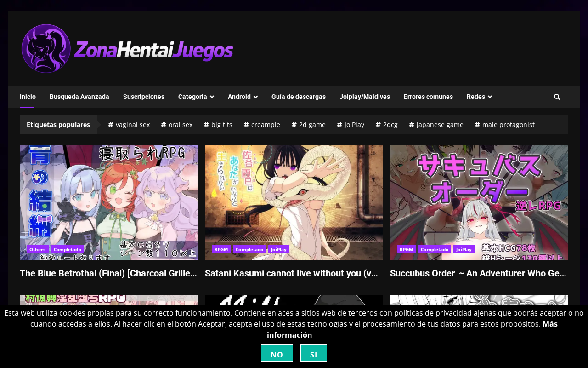This screenshot has height=368, width=588.
Task: Click the ZonaHentaiJuegos site logo
Action: pos(127,48)
